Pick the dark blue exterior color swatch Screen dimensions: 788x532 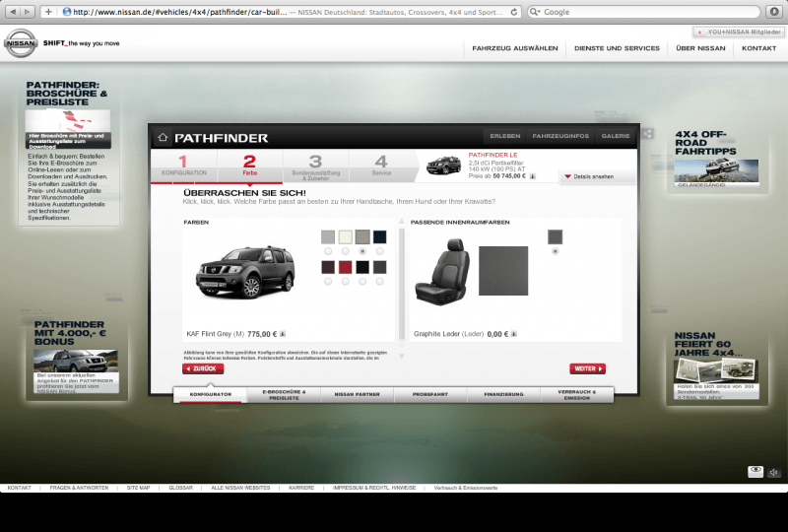pos(380,236)
